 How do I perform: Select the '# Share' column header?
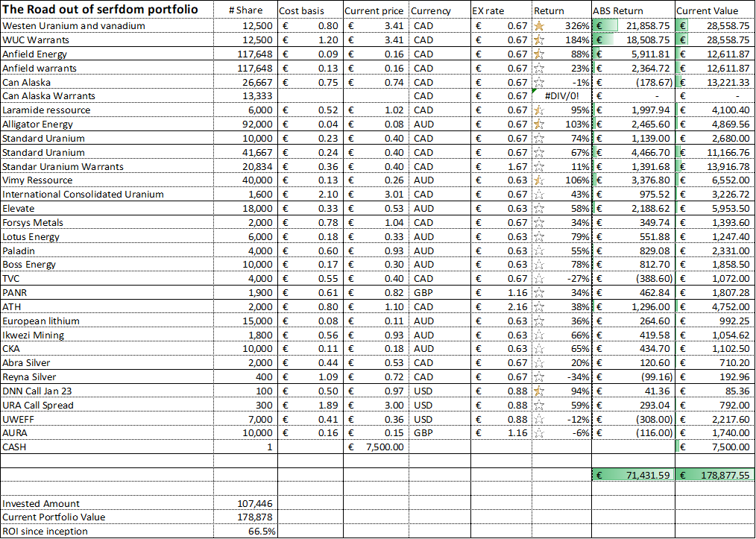[245, 10]
